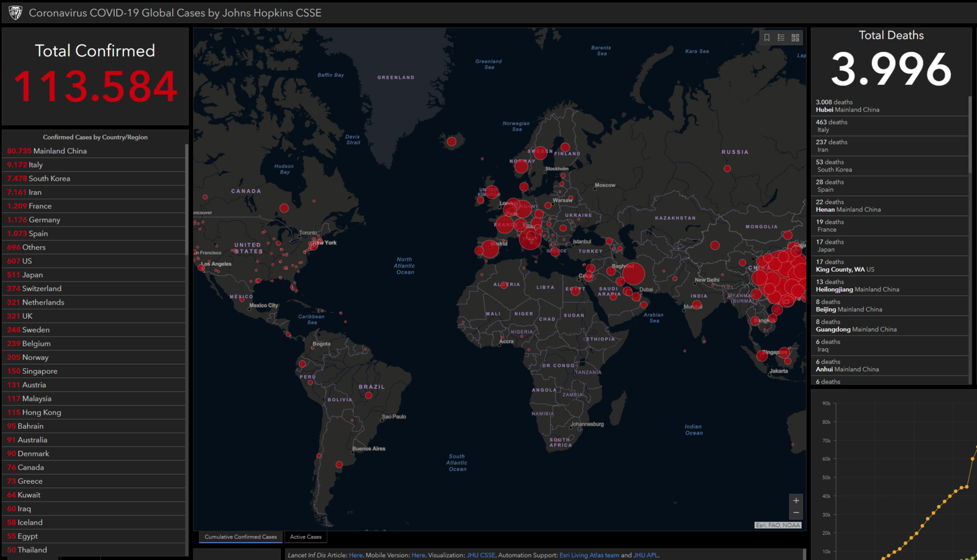Select Sweden row with 248 cases
Screen dimensions: 977x560
(93, 330)
